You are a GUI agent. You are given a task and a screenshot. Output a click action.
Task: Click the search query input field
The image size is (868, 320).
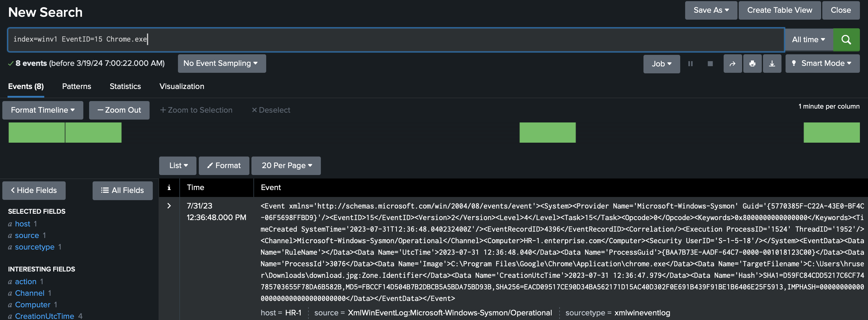click(x=404, y=39)
